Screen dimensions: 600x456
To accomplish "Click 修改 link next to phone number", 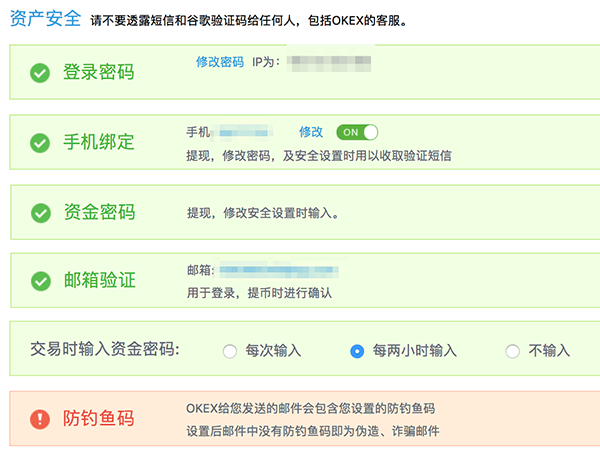I will pos(311,132).
